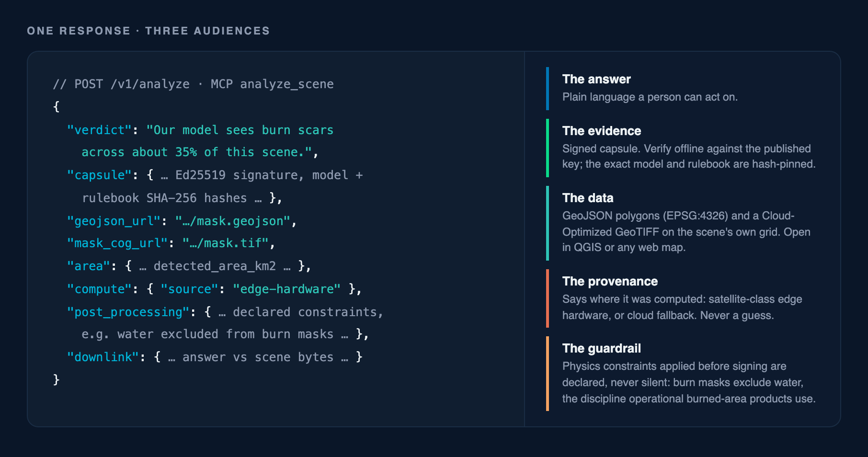The image size is (868, 457).
Task: Click the ONE RESPONSE · THREE AUDIENCES title
Action: point(148,31)
